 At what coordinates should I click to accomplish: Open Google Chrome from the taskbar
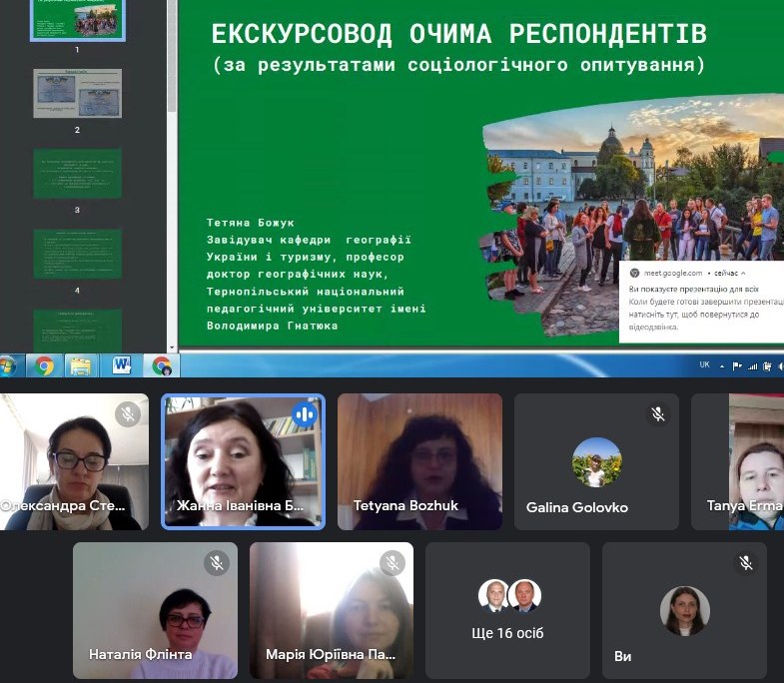45,366
